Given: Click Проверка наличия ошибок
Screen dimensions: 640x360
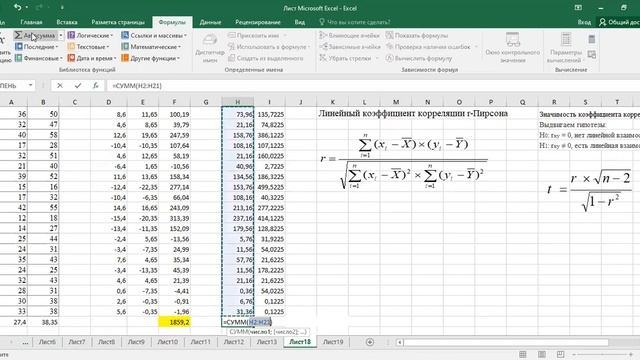Looking at the screenshot, I should pyautogui.click(x=432, y=47).
